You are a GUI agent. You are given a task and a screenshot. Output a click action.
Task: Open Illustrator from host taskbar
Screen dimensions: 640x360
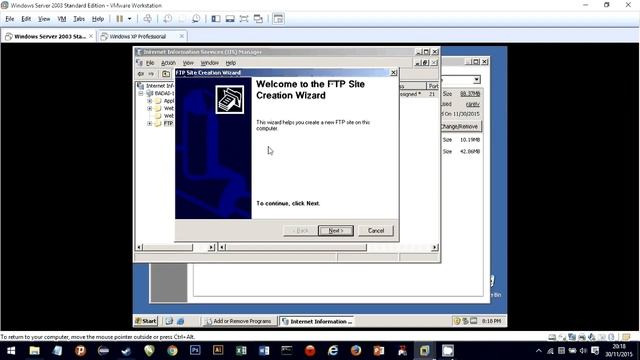218,351
